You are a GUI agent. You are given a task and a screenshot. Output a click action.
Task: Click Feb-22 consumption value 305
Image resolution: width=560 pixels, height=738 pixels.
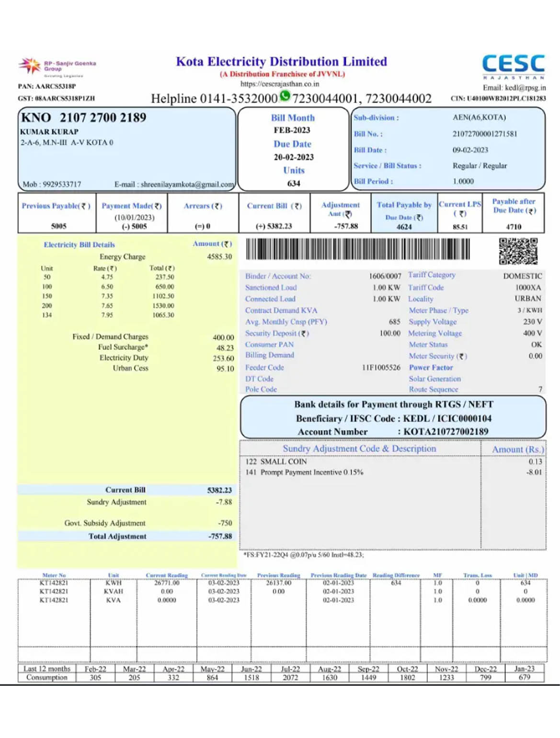tap(95, 678)
